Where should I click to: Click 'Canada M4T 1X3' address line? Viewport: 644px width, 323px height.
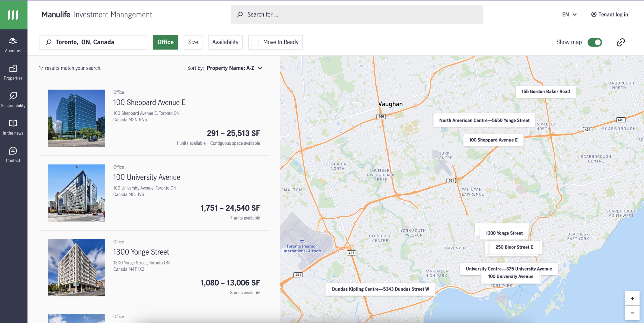129,269
